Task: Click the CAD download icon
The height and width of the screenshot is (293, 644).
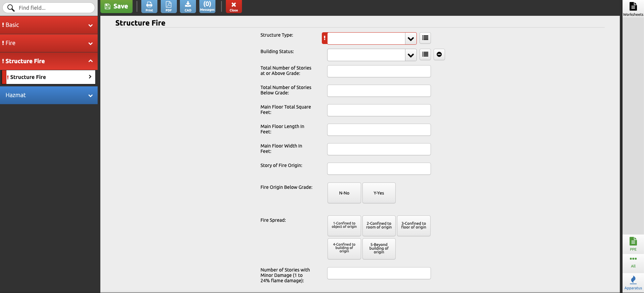Action: point(188,6)
